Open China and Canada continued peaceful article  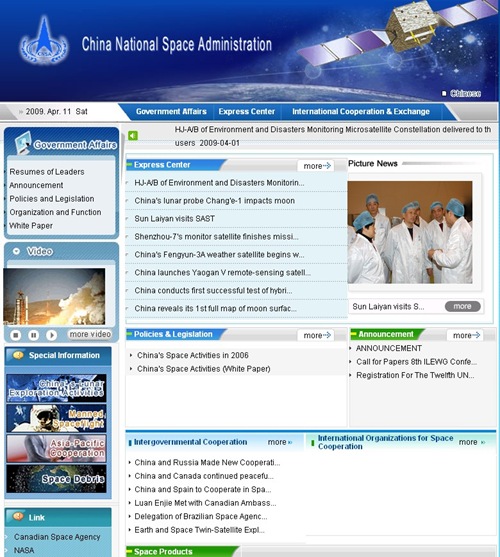pos(204,476)
